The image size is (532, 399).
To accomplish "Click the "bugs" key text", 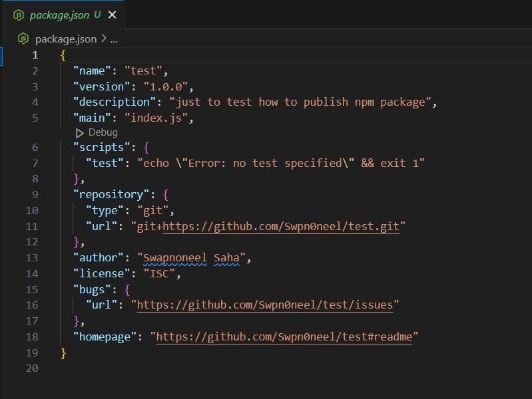I will (x=92, y=289).
